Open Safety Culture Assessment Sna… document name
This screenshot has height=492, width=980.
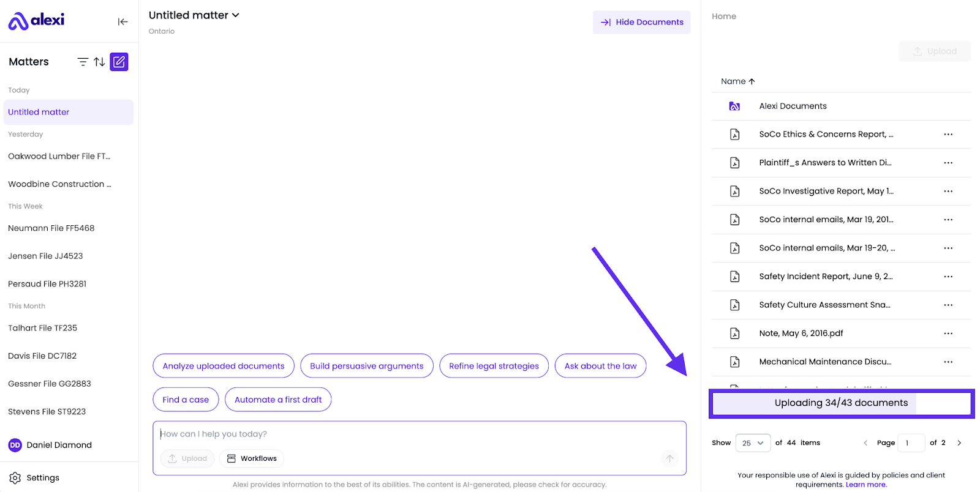[824, 305]
